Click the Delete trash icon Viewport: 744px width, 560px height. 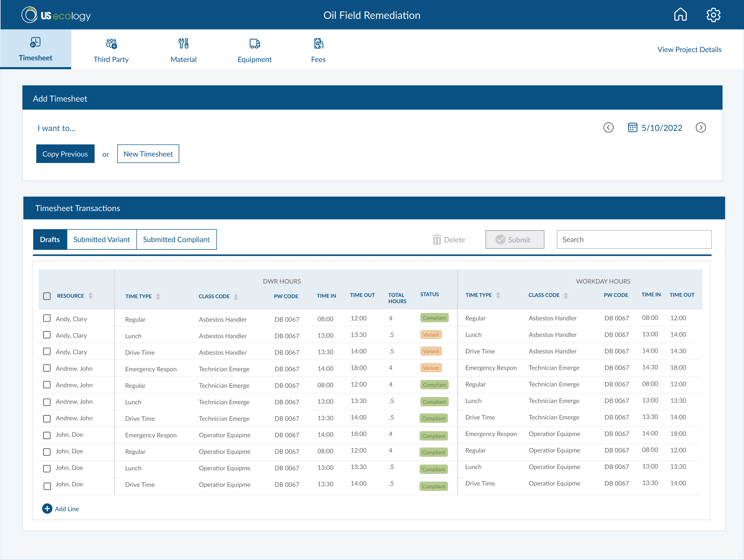[x=437, y=239]
